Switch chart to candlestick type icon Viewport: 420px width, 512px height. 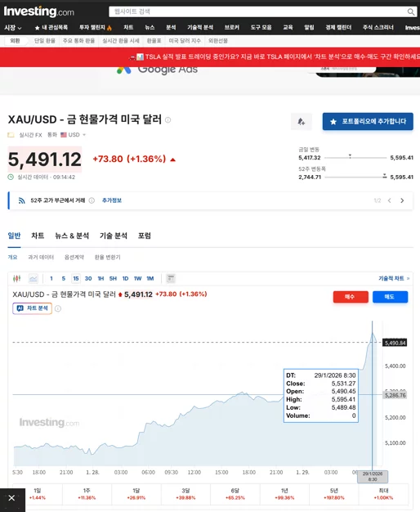pyautogui.click(x=16, y=279)
